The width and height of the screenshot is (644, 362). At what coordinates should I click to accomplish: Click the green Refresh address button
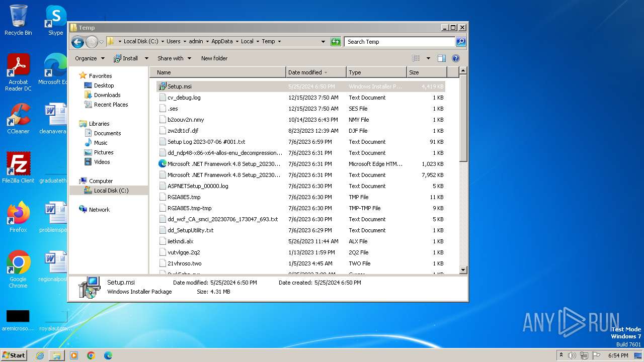click(336, 42)
